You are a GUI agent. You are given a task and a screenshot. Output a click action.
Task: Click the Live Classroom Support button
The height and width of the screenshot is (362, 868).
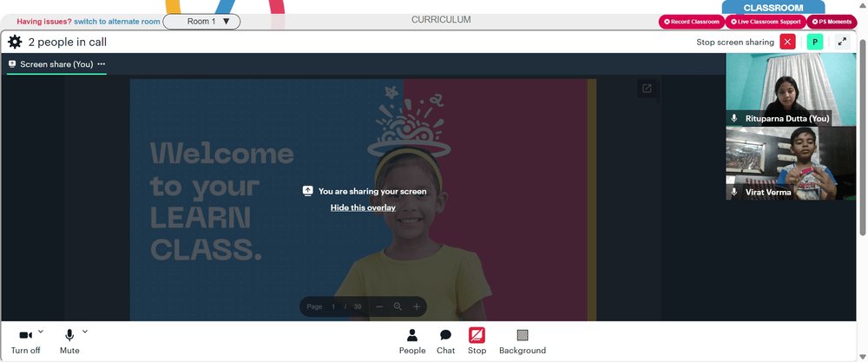click(766, 22)
